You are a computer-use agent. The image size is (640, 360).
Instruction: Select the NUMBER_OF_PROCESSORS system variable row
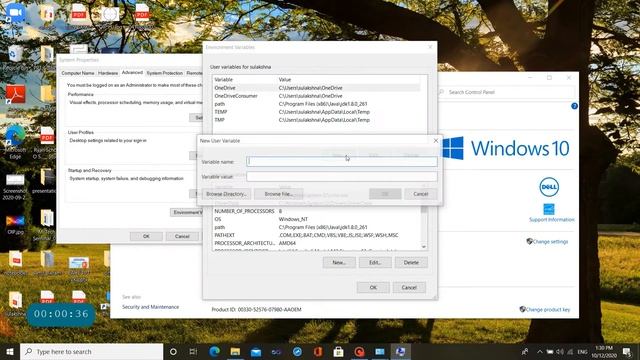pos(316,211)
